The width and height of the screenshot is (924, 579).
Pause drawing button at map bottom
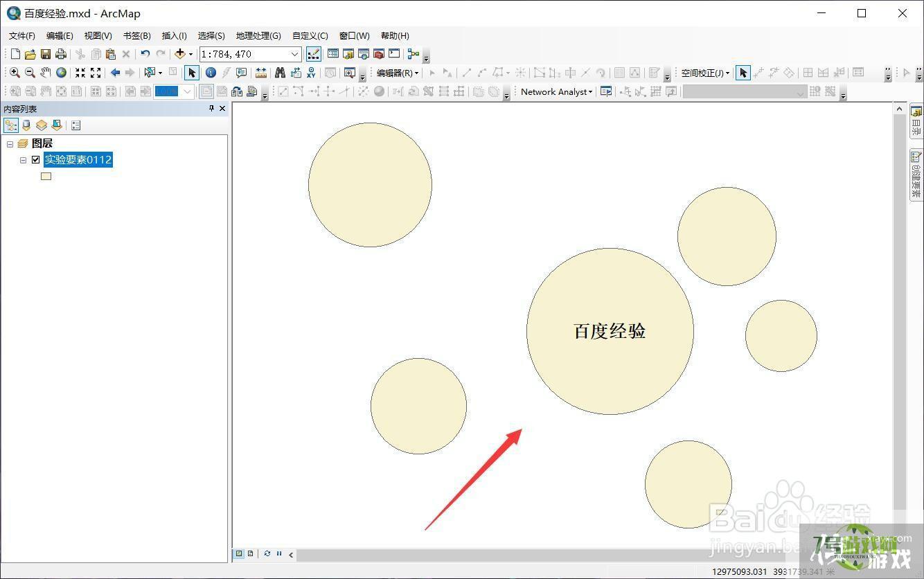(279, 554)
